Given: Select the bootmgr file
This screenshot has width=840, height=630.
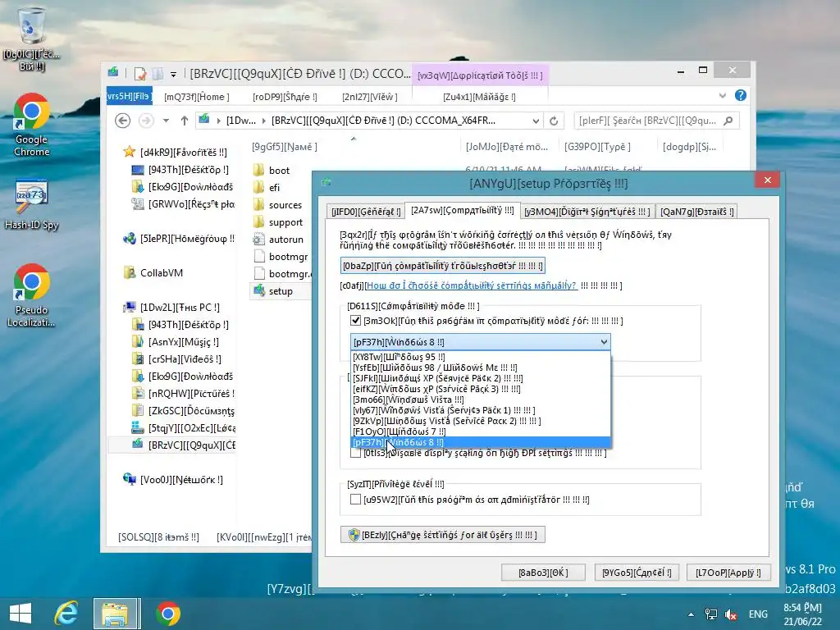Looking at the screenshot, I should (x=281, y=257).
